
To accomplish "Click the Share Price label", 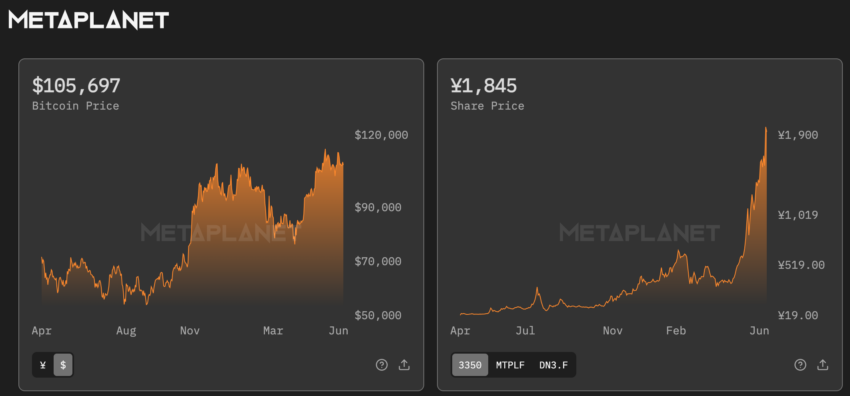I will pyautogui.click(x=487, y=106).
